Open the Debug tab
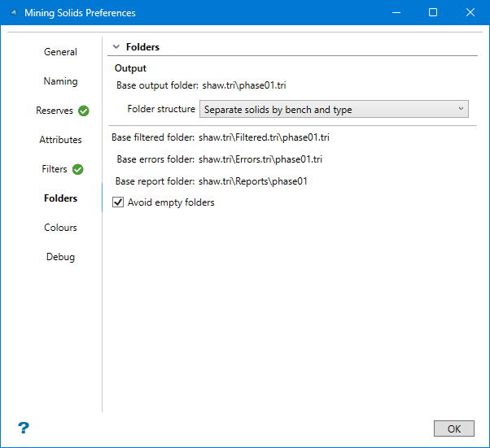This screenshot has width=490, height=448. point(60,257)
